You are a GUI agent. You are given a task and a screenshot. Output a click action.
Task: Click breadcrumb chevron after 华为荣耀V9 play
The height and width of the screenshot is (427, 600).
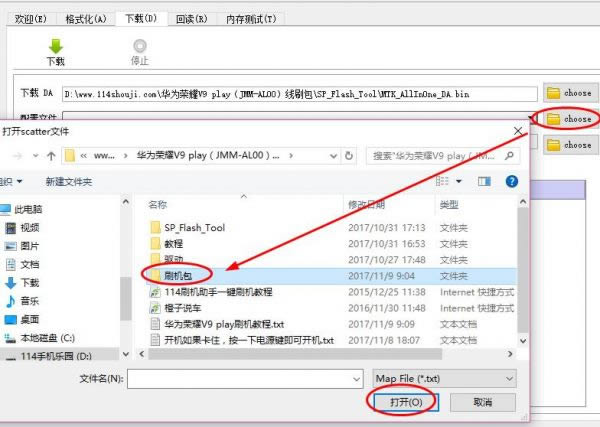[291, 156]
